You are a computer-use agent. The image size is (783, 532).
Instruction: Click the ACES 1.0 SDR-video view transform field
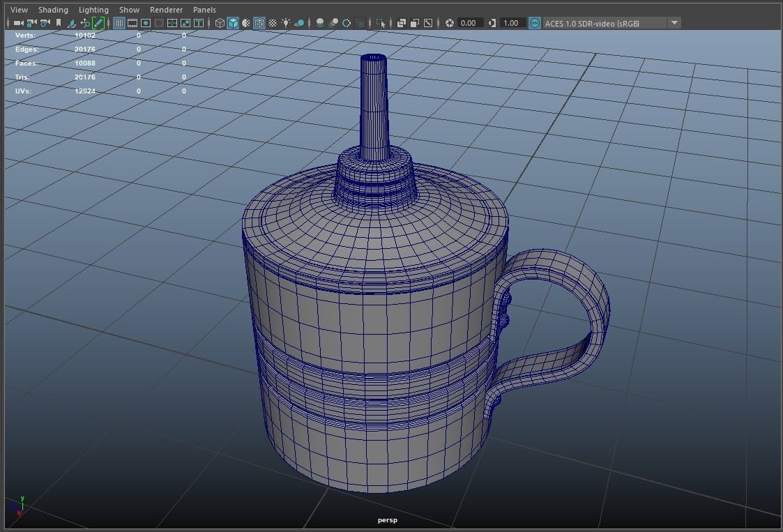point(605,23)
